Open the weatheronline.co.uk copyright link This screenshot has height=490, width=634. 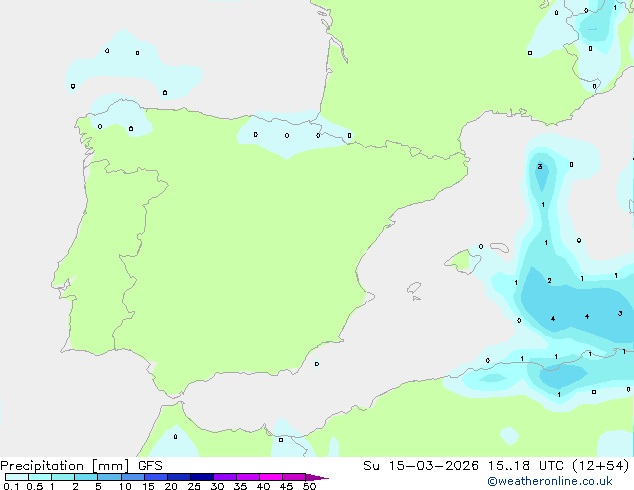click(x=550, y=481)
